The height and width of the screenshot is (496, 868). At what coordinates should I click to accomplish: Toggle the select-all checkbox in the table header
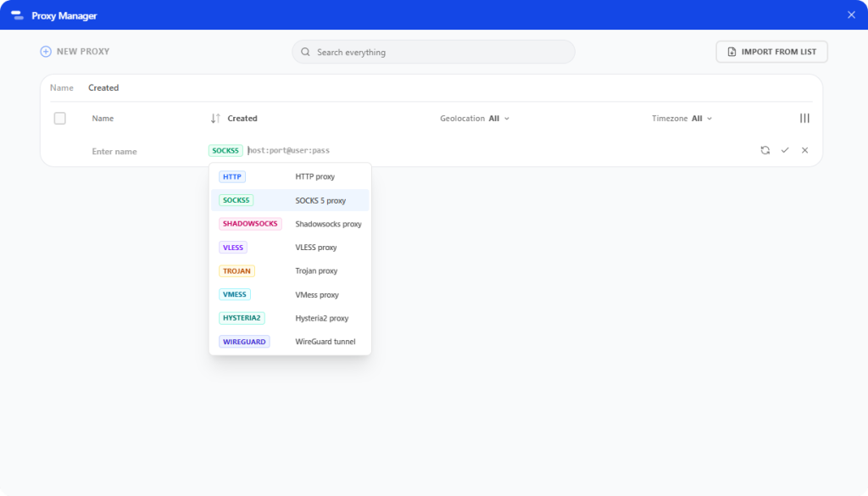(59, 118)
